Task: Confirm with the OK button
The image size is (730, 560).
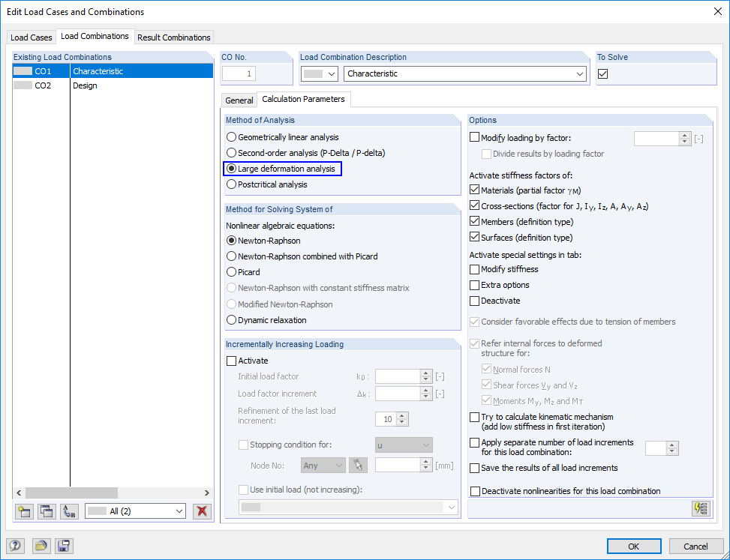Action: click(x=634, y=546)
